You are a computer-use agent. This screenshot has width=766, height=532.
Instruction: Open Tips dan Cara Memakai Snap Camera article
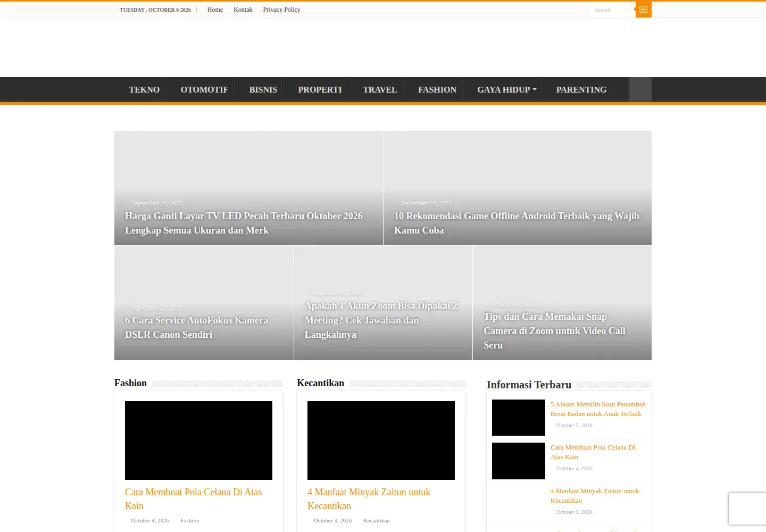554,331
